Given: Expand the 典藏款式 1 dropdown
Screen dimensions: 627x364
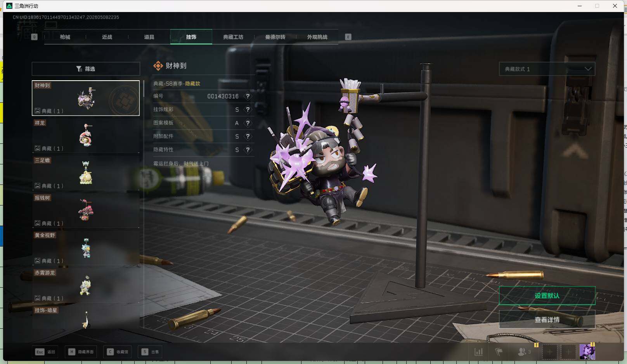Looking at the screenshot, I should (547, 69).
